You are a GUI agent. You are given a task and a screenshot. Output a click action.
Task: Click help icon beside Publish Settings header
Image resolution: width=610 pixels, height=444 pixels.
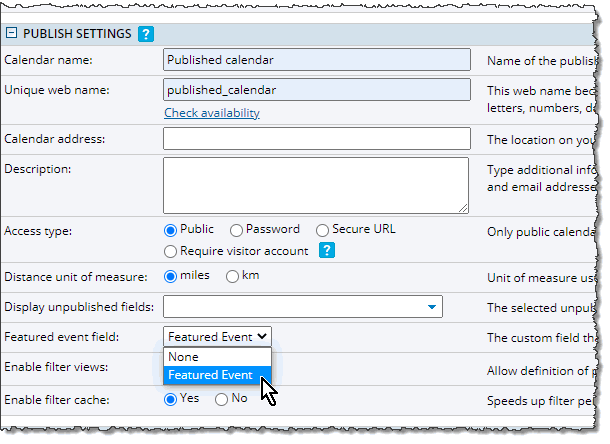(x=146, y=34)
